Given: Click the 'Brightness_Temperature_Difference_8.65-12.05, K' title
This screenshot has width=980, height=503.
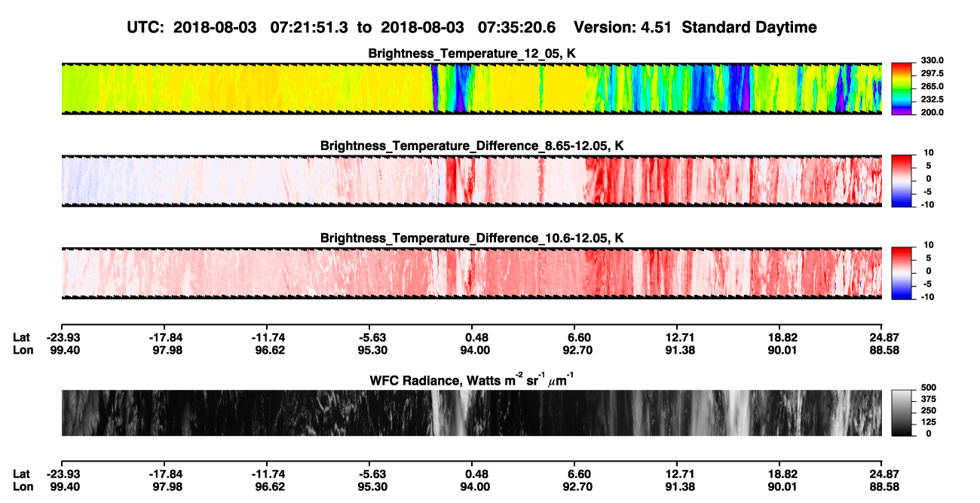Looking at the screenshot, I should 472,146.
